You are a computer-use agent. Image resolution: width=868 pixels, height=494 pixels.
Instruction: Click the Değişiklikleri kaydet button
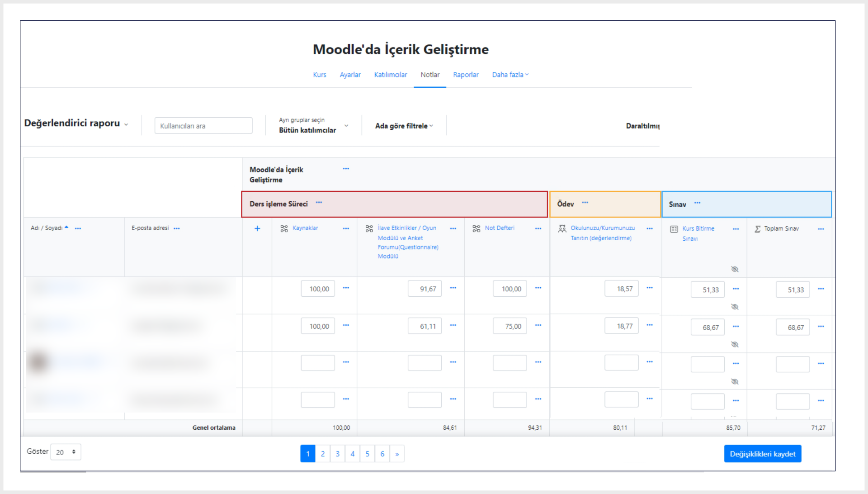click(x=763, y=454)
